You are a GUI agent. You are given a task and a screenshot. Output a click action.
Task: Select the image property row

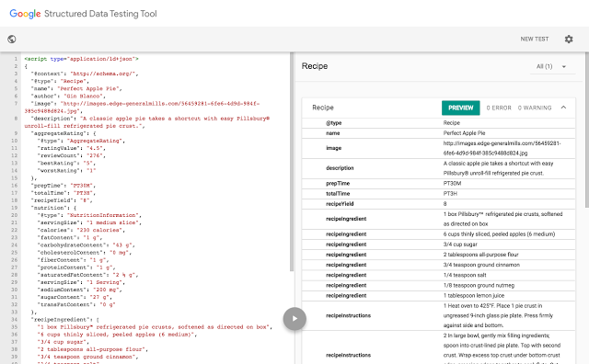[439, 148]
